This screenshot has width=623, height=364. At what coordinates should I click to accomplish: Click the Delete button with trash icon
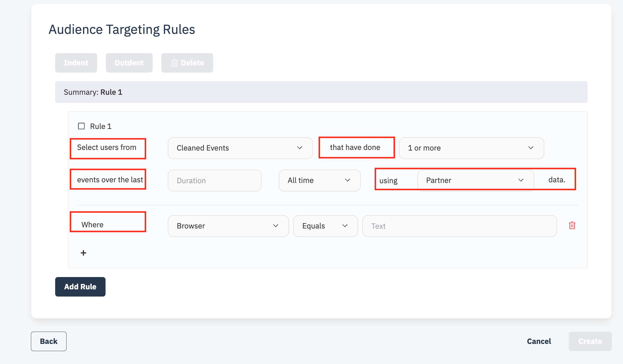coord(187,63)
